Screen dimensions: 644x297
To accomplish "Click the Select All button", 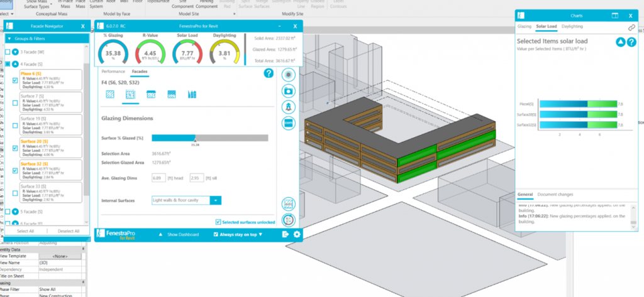I will tap(25, 231).
